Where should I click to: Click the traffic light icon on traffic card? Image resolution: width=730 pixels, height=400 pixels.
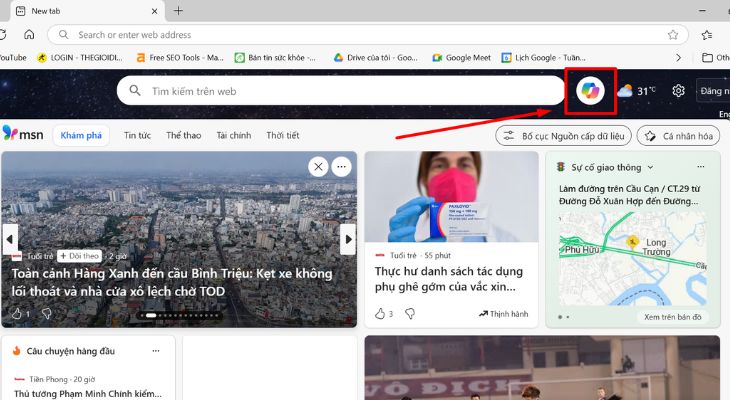pyautogui.click(x=561, y=167)
